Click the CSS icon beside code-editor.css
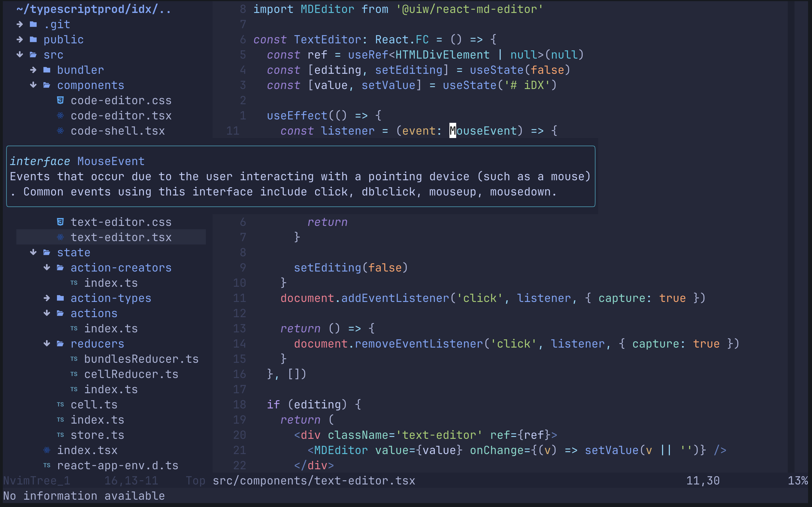Image resolution: width=812 pixels, height=507 pixels. point(60,100)
